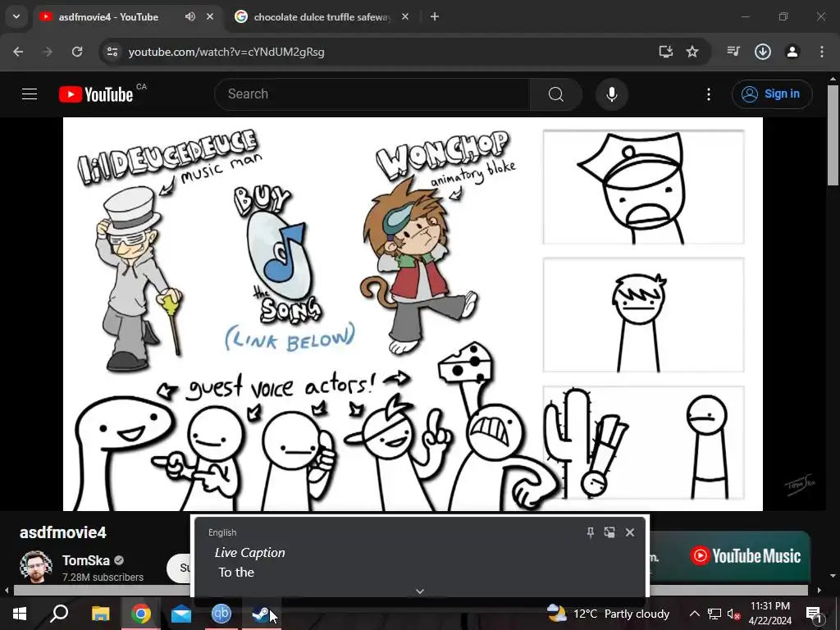Click the page vertical scrollbar thumb
The width and height of the screenshot is (840, 630).
pos(833,135)
